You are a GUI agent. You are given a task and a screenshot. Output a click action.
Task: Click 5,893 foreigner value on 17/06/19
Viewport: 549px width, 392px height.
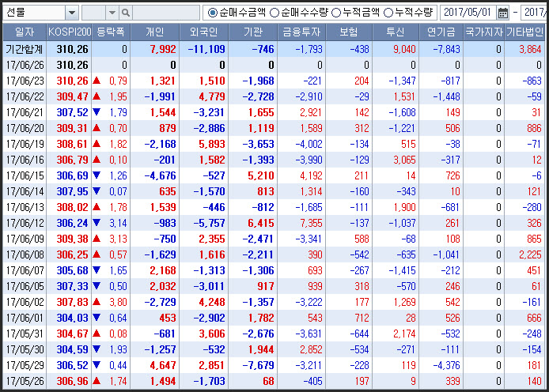click(212, 144)
